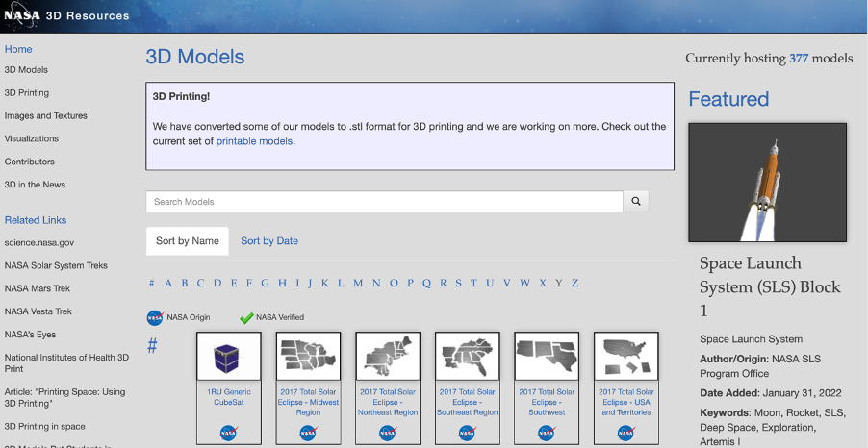The width and height of the screenshot is (868, 448).
Task: Open 2017 Total Solar Eclipse Midwest Region link
Action: pos(308,402)
